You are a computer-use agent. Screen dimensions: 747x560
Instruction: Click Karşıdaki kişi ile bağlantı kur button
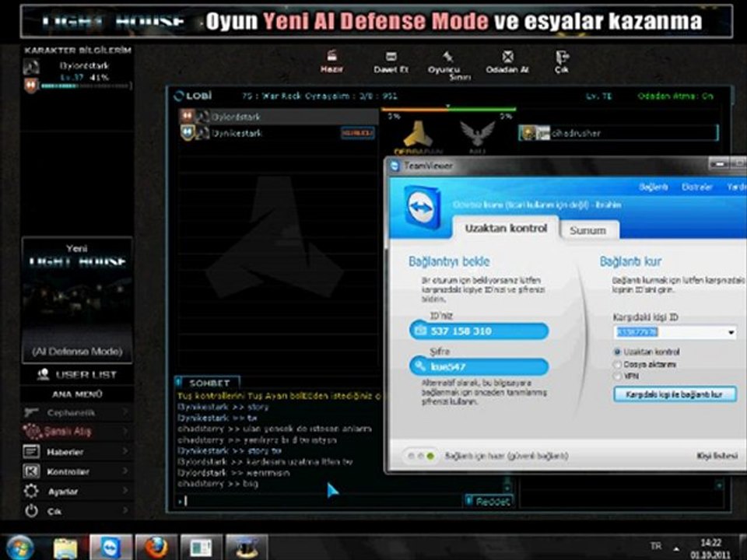675,394
